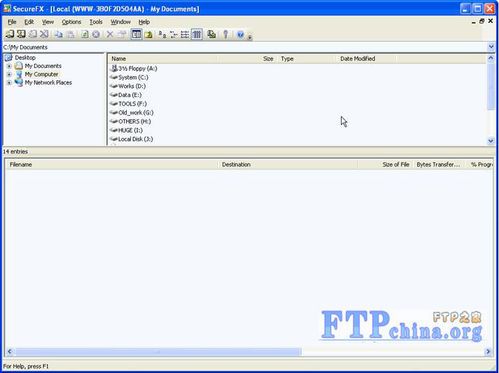This screenshot has width=499, height=373.
Task: Click the Synchronize toolbar icon
Action: (211, 34)
